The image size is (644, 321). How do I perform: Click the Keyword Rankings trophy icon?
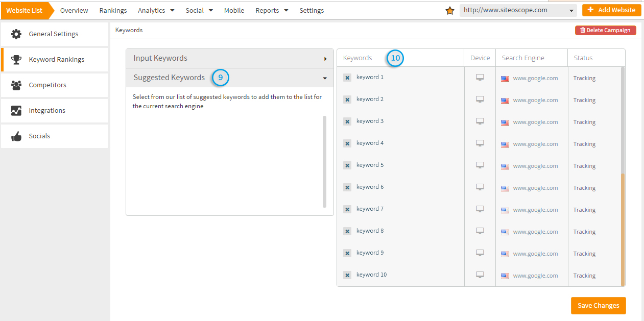click(16, 60)
